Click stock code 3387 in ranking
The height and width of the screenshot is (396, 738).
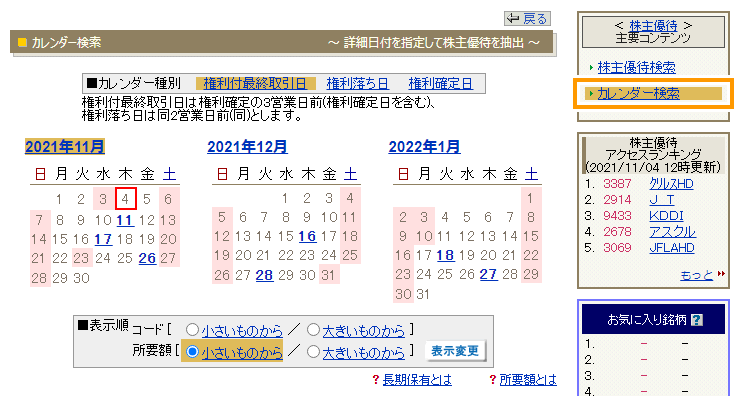point(617,184)
